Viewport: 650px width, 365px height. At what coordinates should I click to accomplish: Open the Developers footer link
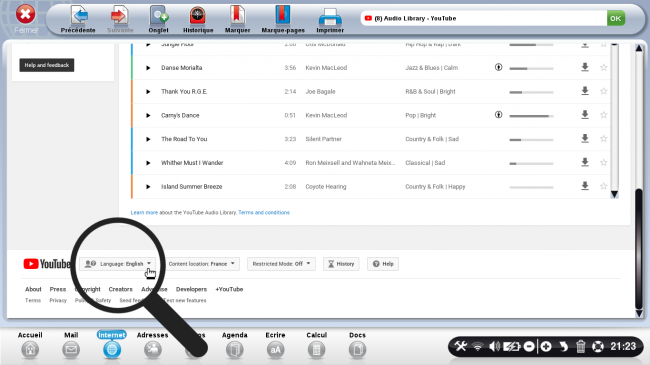coord(191,289)
